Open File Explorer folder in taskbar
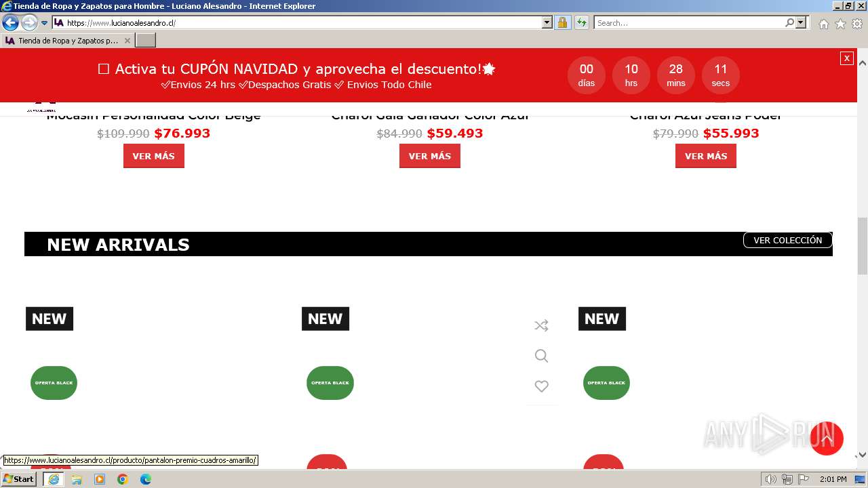 click(x=77, y=479)
